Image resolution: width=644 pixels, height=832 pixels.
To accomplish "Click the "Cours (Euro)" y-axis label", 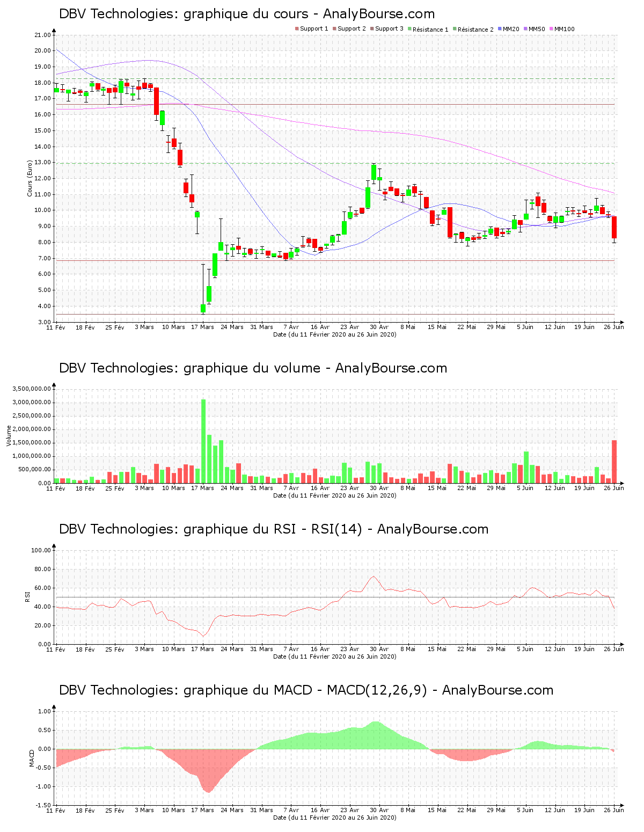I will [x=31, y=178].
